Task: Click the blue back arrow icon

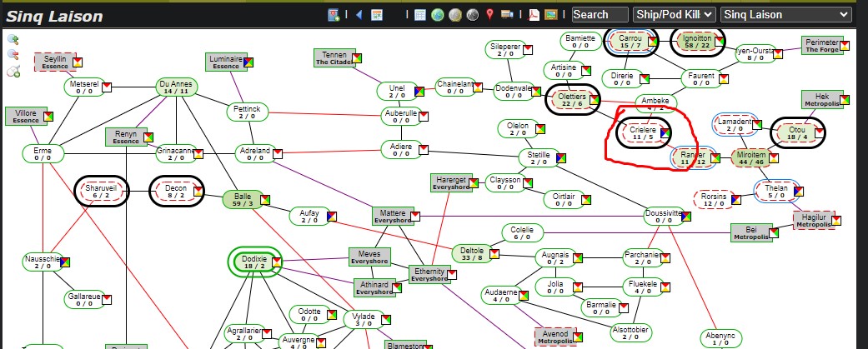Action: 359,15
